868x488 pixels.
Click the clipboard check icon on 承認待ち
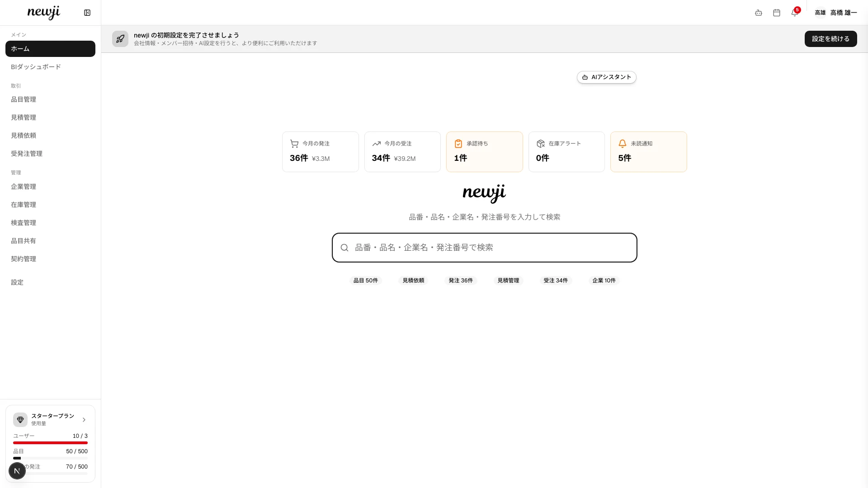[458, 144]
